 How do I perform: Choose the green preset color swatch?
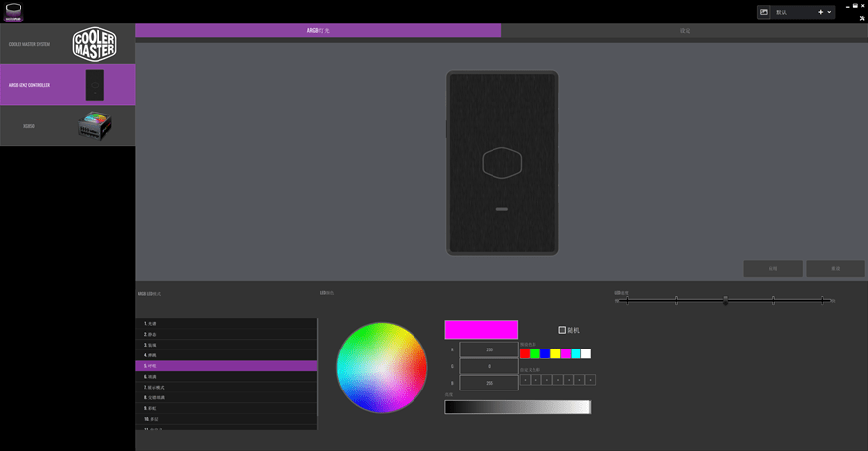pyautogui.click(x=534, y=353)
